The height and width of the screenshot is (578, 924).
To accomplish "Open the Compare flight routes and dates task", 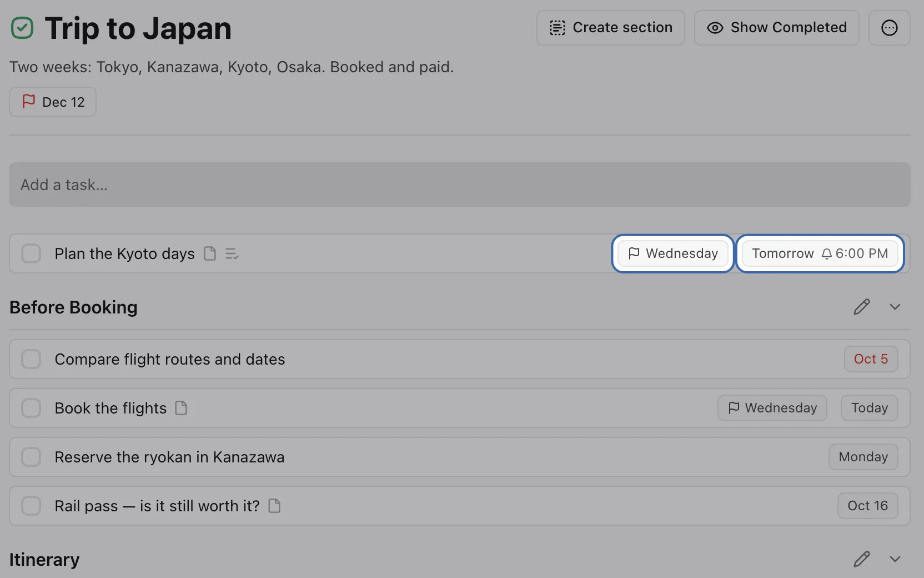I will coord(460,359).
